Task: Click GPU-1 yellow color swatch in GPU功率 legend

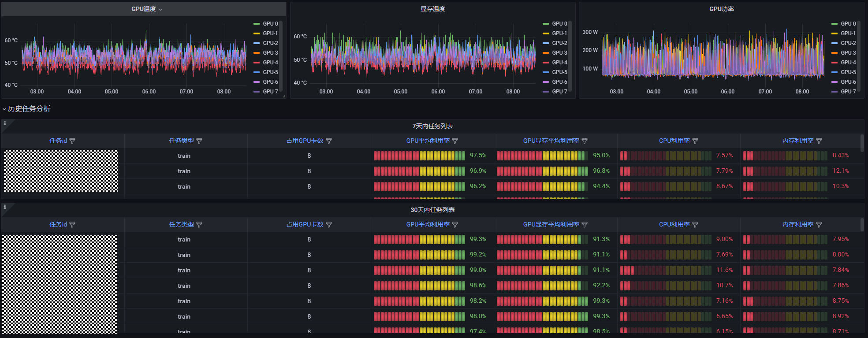Action: click(834, 33)
